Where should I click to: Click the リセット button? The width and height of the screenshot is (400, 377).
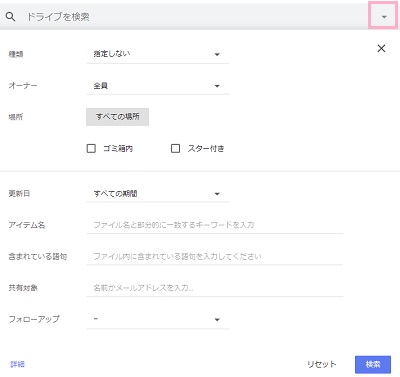[321, 364]
